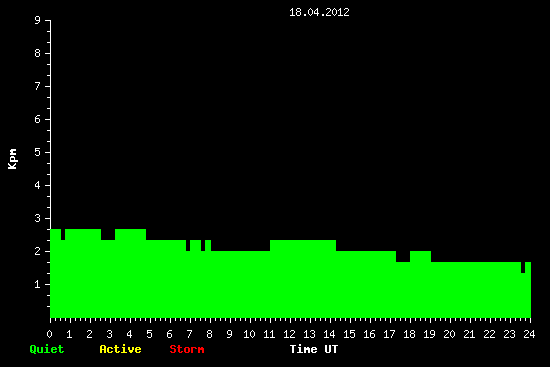Click hour 21 on time axis

469,334
